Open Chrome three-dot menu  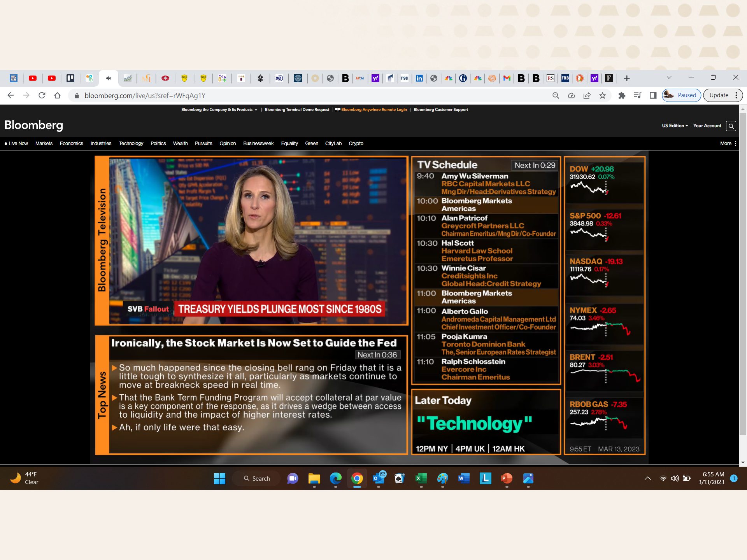[x=736, y=95]
